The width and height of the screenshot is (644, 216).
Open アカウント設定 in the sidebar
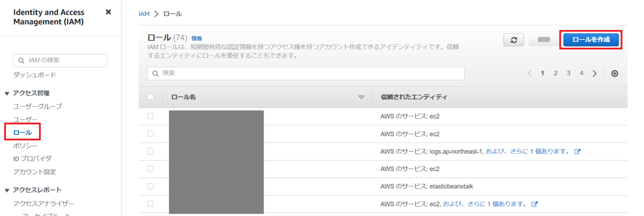click(35, 172)
